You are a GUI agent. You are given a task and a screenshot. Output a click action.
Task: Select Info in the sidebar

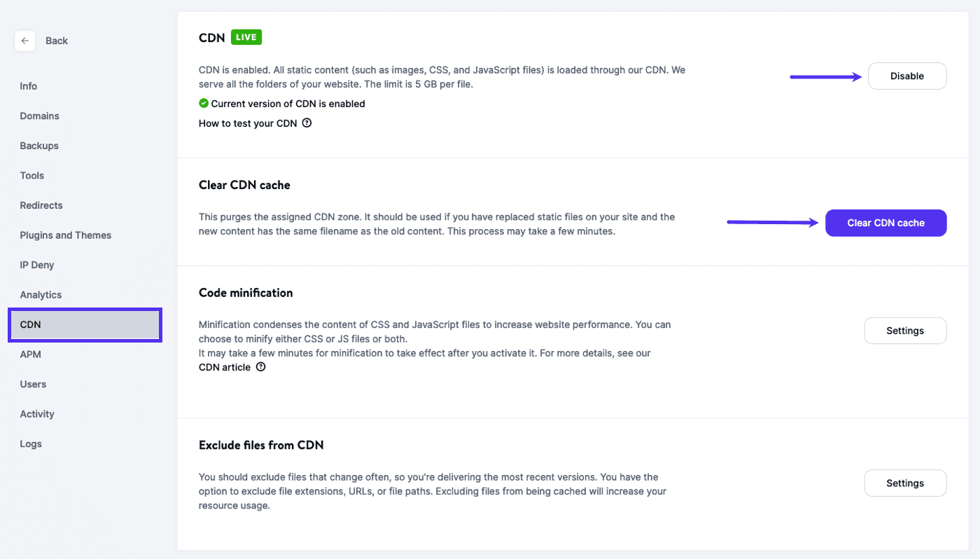click(28, 85)
